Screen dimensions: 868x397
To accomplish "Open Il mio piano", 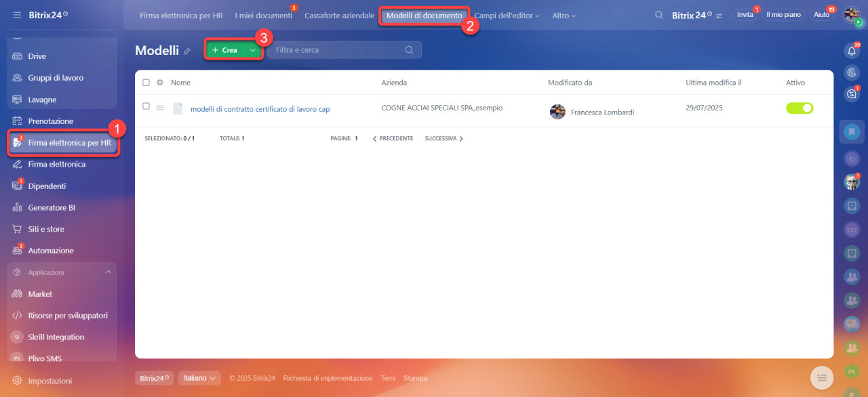I will pos(783,14).
